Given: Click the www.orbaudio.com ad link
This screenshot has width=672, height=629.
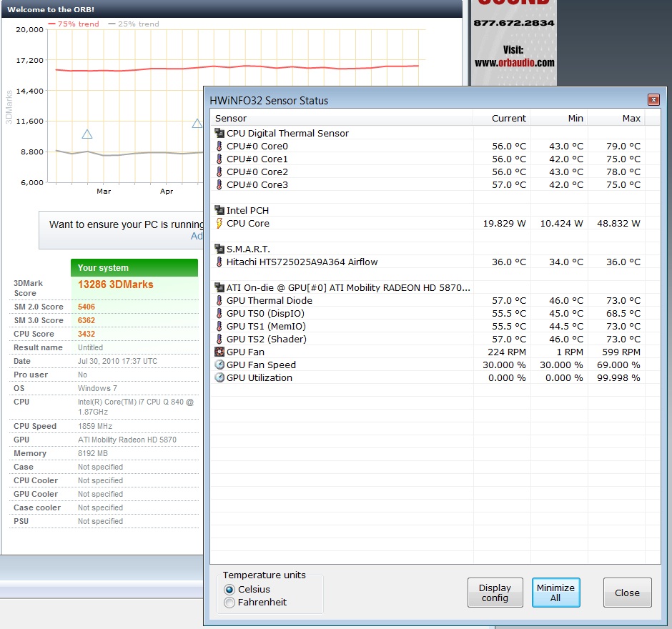Looking at the screenshot, I should pos(514,63).
